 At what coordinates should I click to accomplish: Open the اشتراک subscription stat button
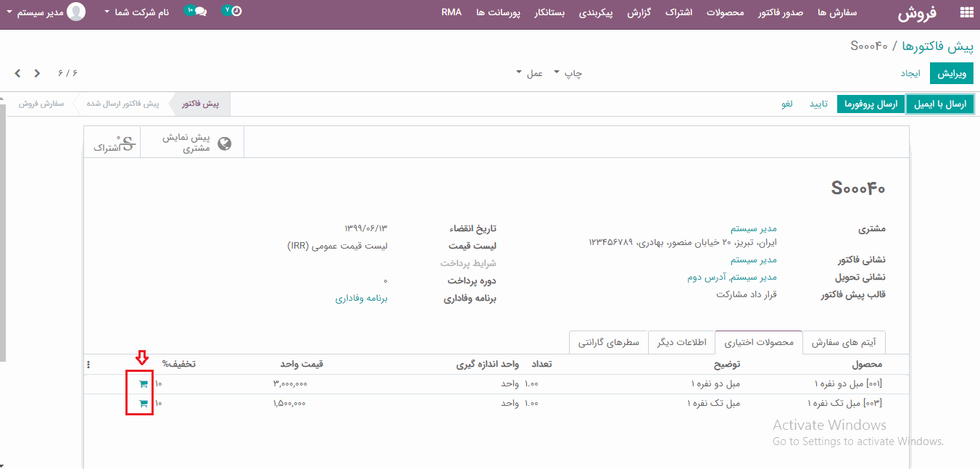tap(113, 143)
